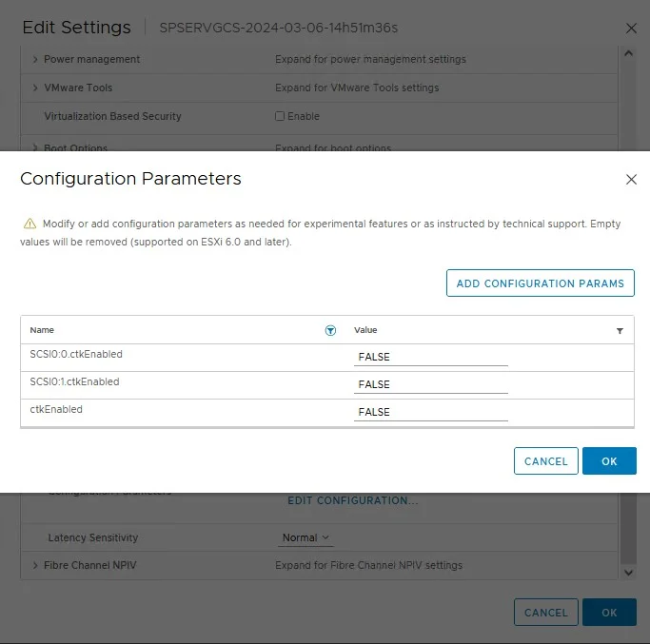Enable Virtualization Based Security checkbox
Image resolution: width=650 pixels, height=644 pixels.
280,116
